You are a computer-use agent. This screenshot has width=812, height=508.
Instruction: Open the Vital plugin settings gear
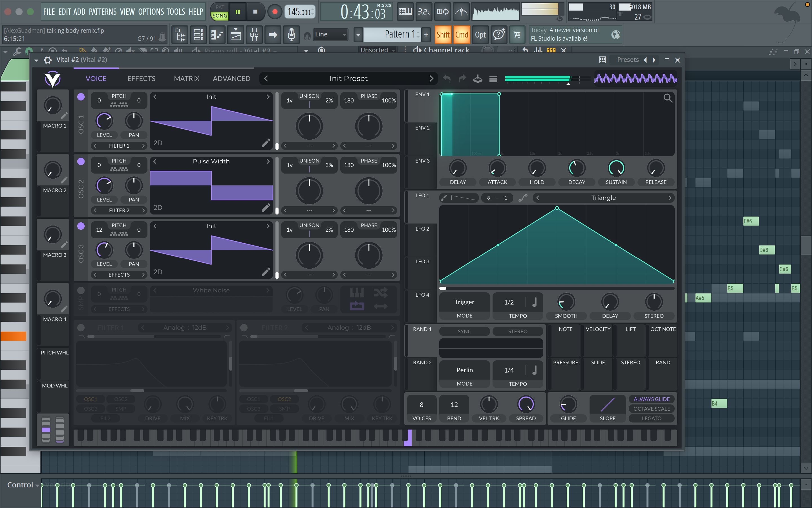tap(48, 60)
